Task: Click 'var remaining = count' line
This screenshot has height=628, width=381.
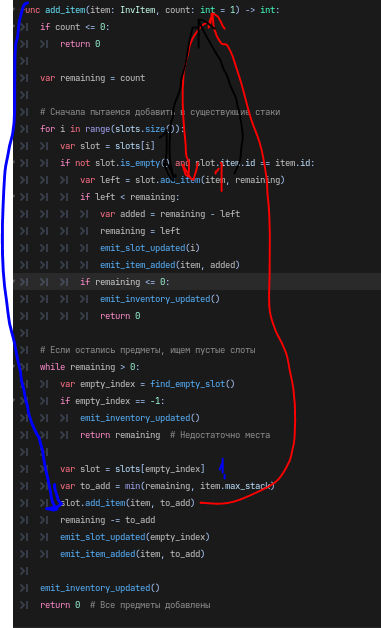Action: coord(93,78)
